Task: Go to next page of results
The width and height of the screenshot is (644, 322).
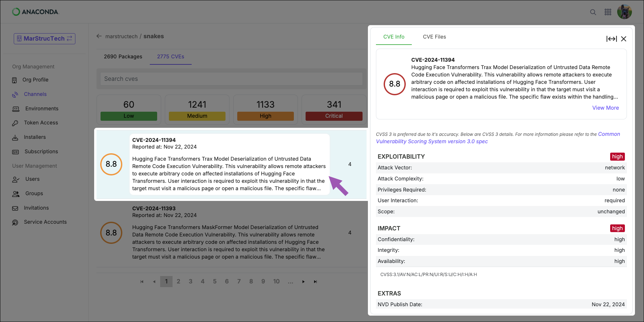Action: (303, 282)
